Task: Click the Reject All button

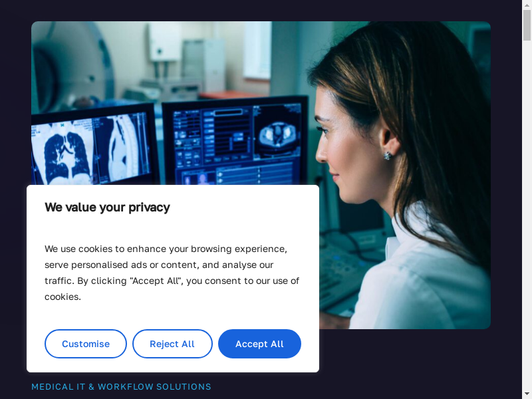Action: (x=172, y=344)
